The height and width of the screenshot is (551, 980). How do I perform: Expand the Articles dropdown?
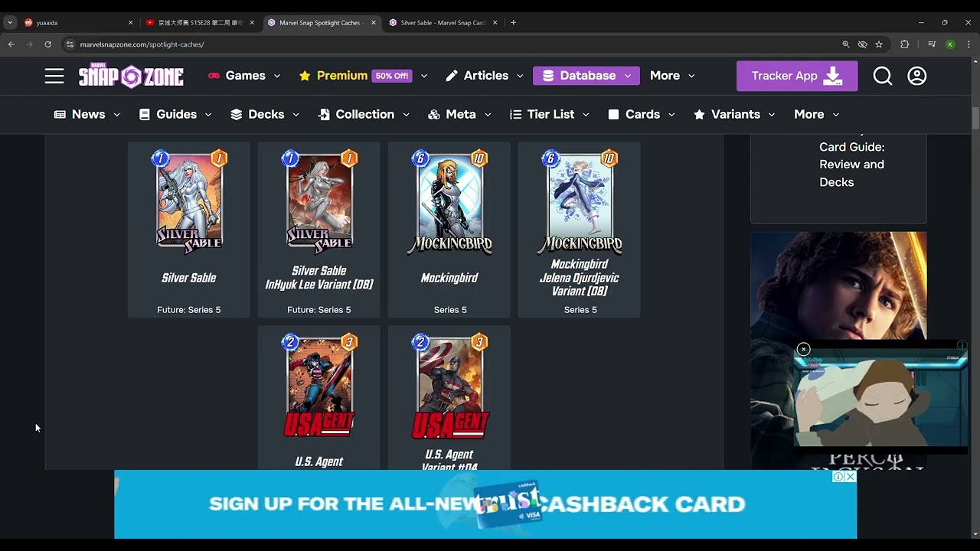[485, 76]
